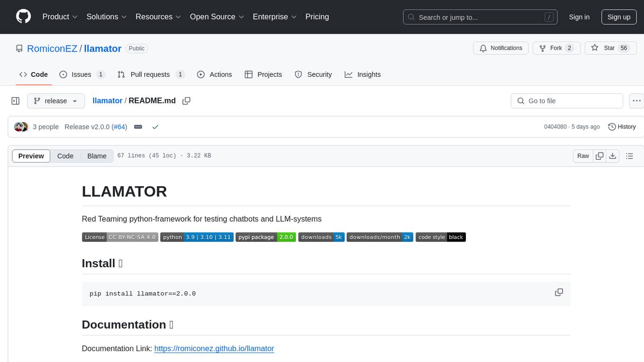
Task: Switch to the Insights tab
Action: [x=363, y=74]
